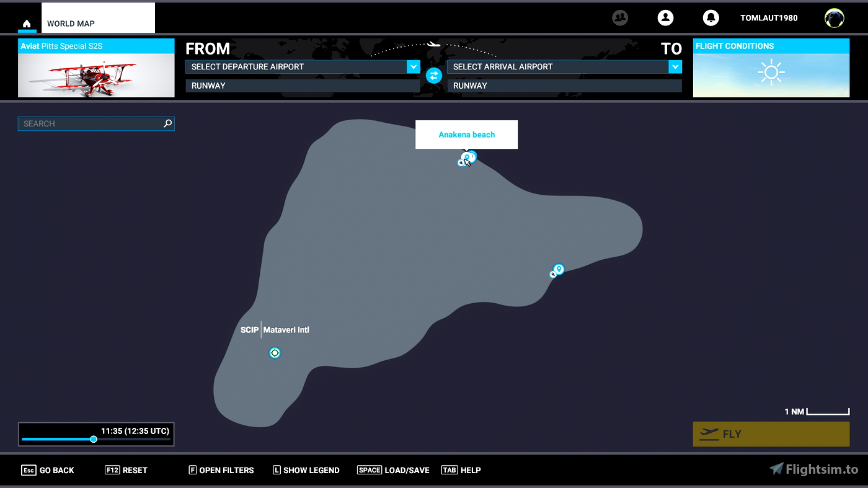Click OPEN FILTERS

click(x=221, y=470)
